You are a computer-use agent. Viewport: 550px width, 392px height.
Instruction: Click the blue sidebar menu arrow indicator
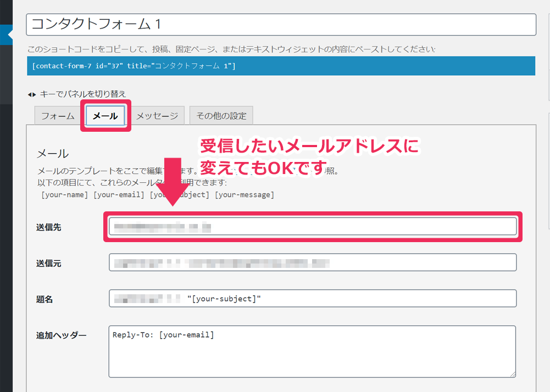10,35
